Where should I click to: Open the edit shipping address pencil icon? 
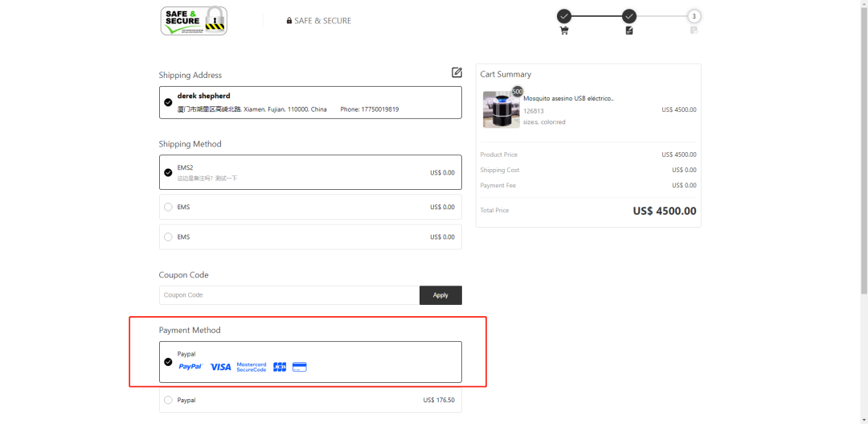pyautogui.click(x=457, y=72)
